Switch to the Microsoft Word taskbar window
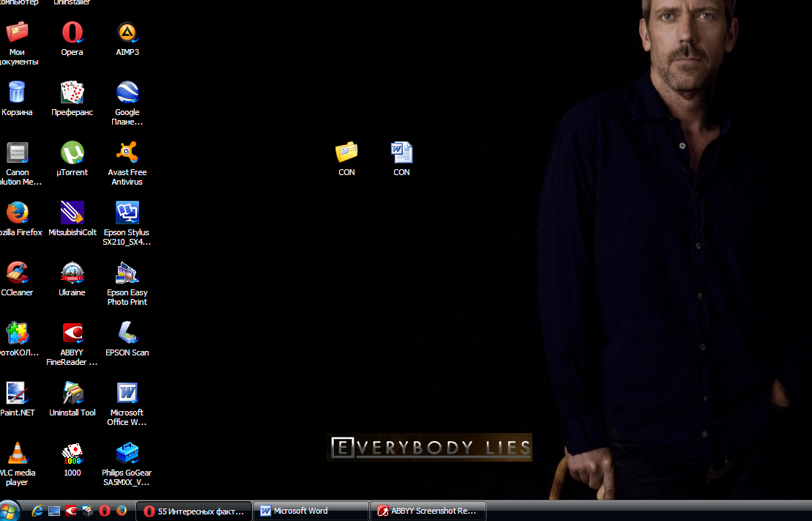The width and height of the screenshot is (812, 521). pyautogui.click(x=311, y=511)
